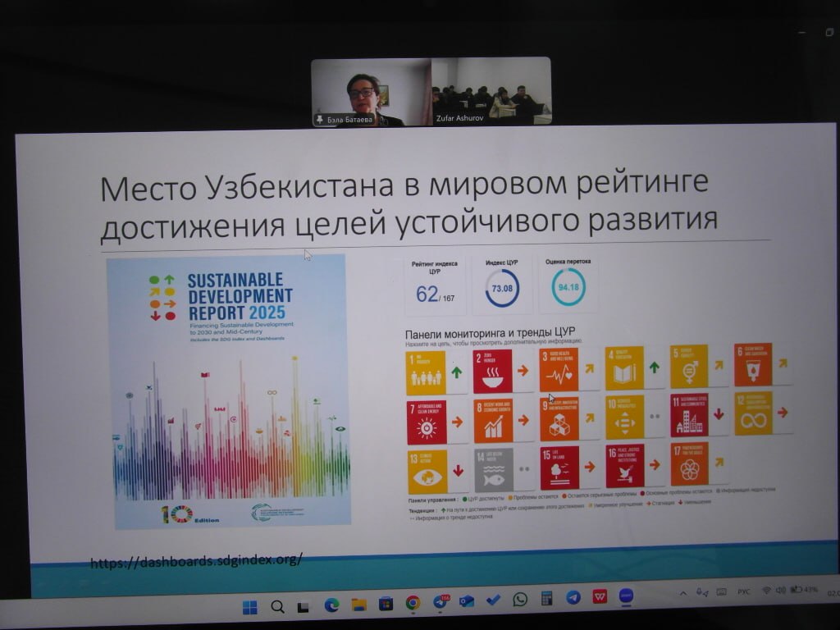Open the РУС input language switcher
The width and height of the screenshot is (840, 630).
(x=744, y=591)
